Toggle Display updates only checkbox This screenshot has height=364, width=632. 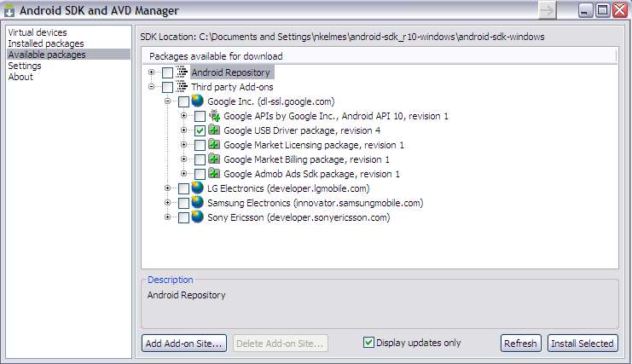point(368,342)
